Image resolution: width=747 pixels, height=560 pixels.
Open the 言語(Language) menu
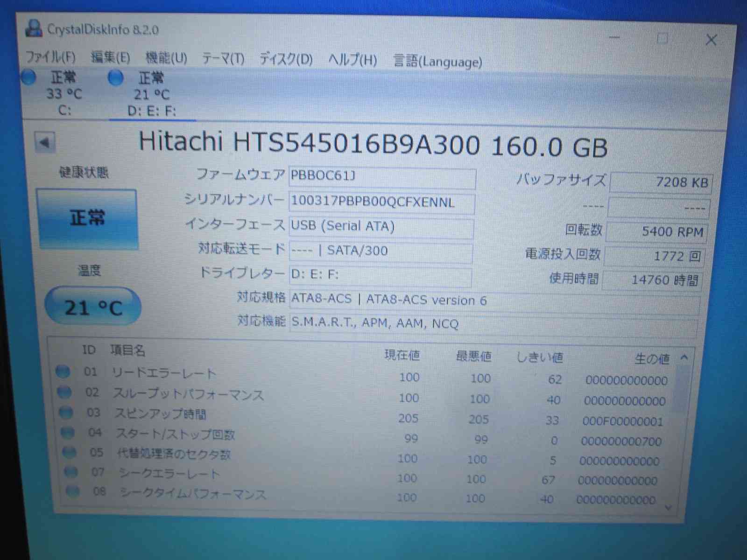437,62
